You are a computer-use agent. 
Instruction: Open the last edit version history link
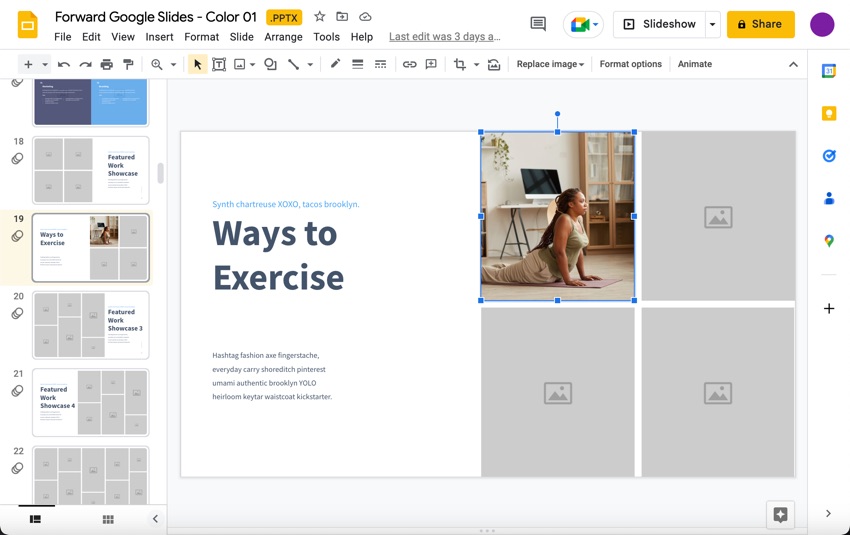tap(445, 37)
